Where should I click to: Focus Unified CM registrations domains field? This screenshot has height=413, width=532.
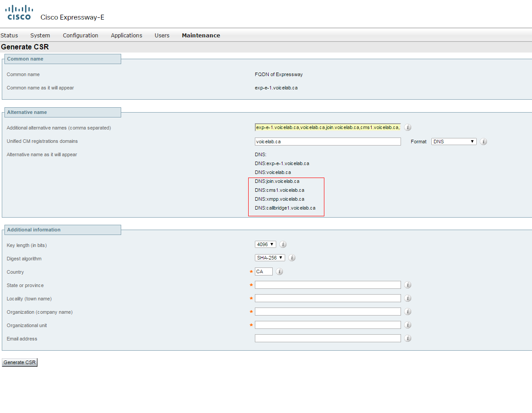point(328,142)
